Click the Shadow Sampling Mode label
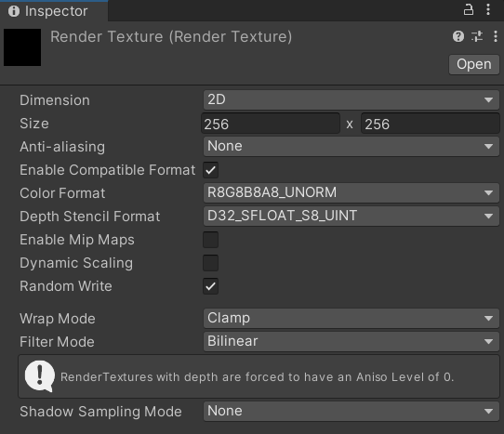Screen dimensions: 504x434 point(100,412)
